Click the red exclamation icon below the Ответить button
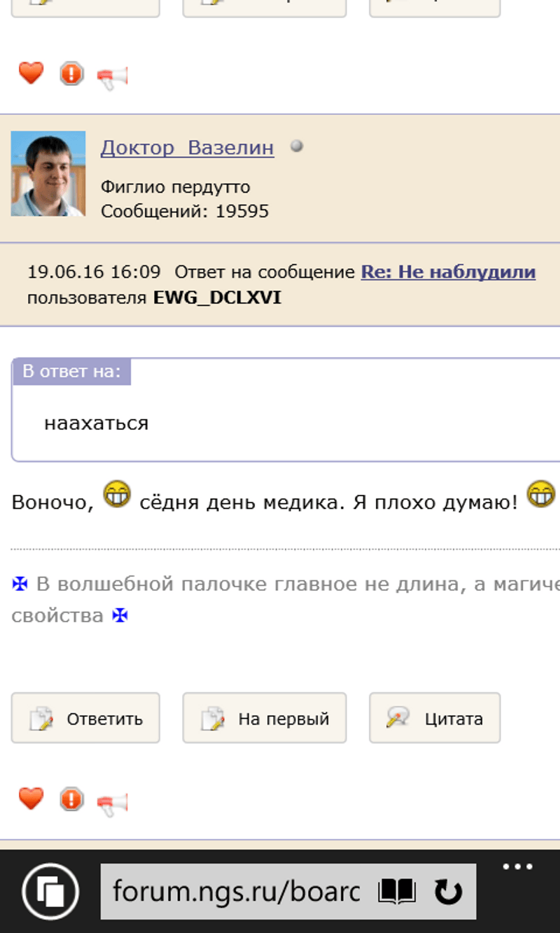560x933 pixels. (x=71, y=799)
